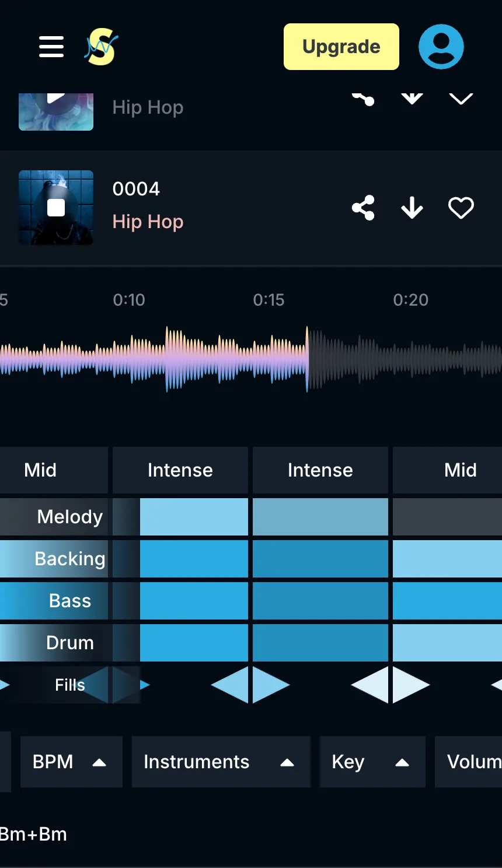Toggle Bass block in first Intense section
This screenshot has height=868, width=502.
click(x=194, y=601)
